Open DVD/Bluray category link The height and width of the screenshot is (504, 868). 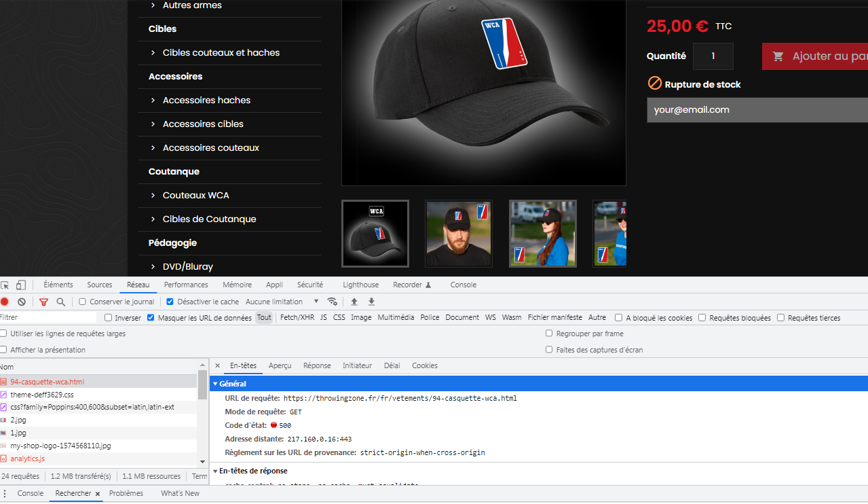pyautogui.click(x=188, y=267)
